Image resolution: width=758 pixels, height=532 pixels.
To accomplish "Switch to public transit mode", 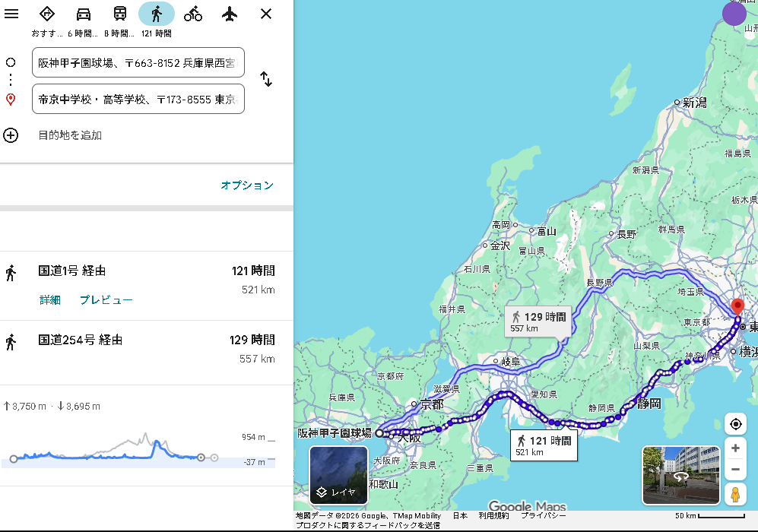I will [120, 14].
